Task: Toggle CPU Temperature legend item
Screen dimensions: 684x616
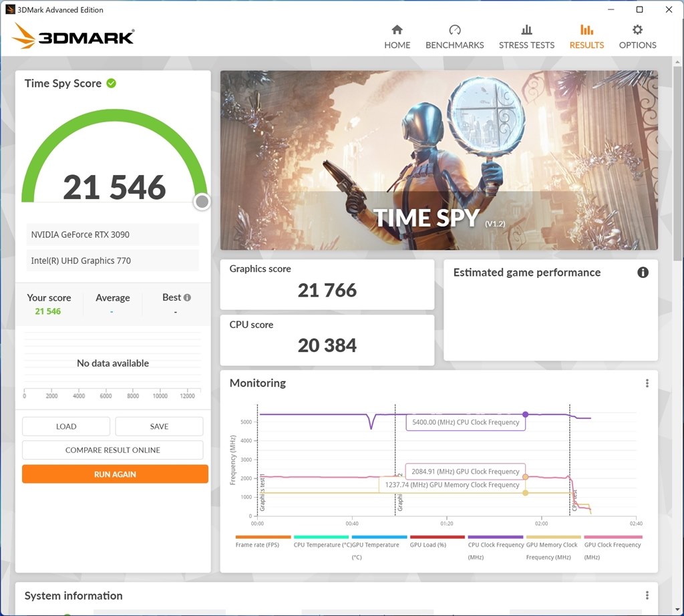Action: [321, 541]
